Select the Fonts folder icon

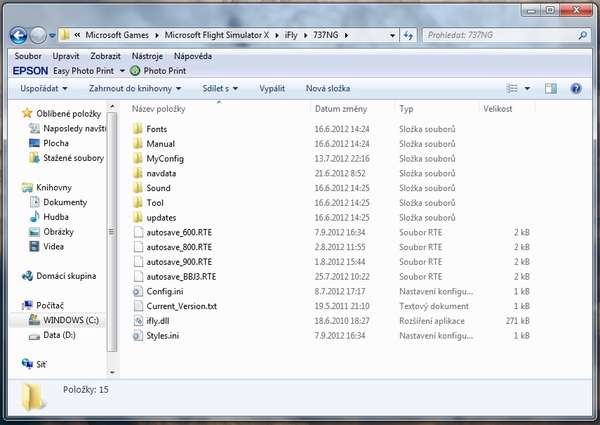point(138,129)
